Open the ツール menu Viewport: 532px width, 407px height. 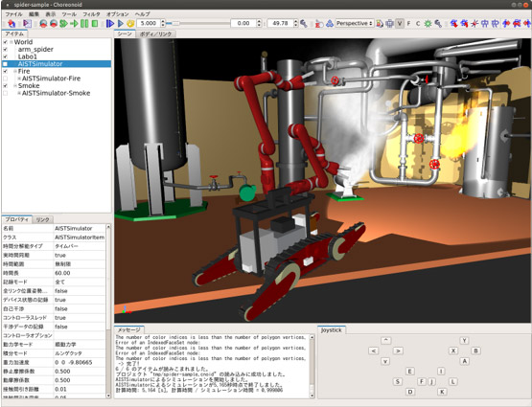pos(69,14)
